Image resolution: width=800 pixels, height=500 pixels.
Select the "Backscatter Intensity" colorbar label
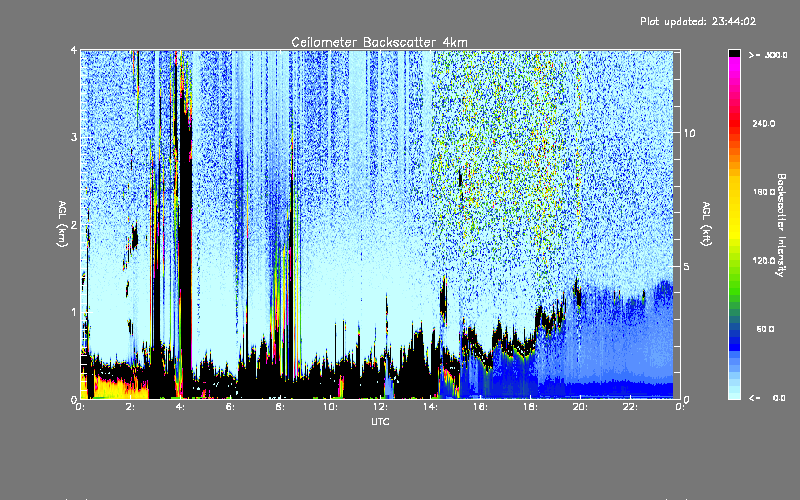[x=781, y=225]
